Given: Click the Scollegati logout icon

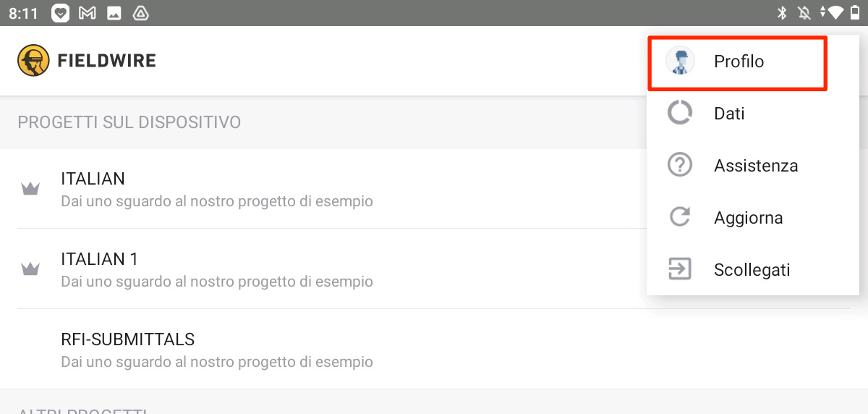Looking at the screenshot, I should pos(680,269).
